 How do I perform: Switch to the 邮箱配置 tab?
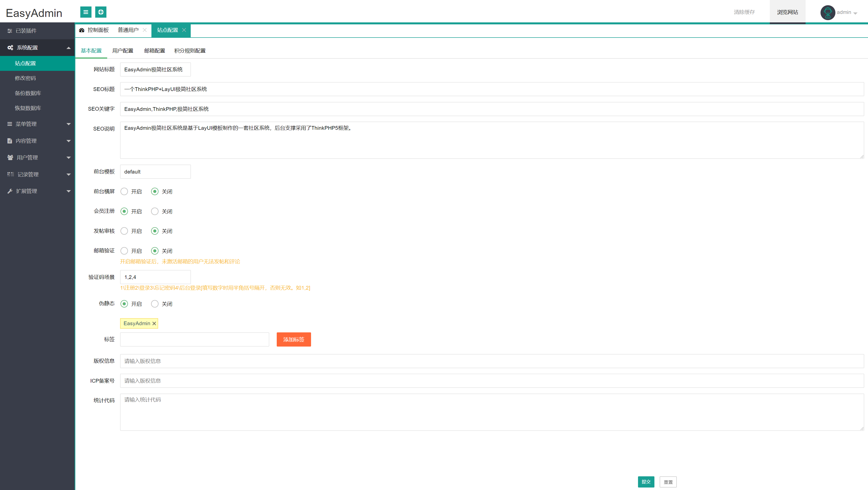154,50
